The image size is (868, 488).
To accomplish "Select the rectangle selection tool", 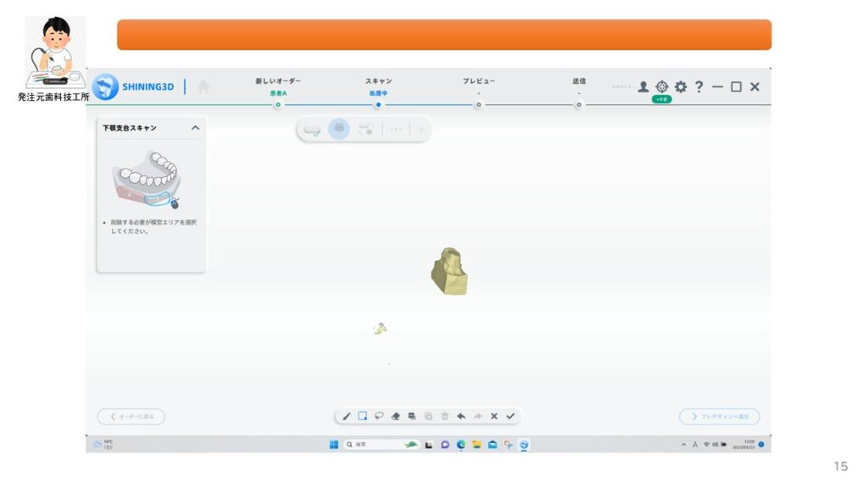I will point(363,416).
